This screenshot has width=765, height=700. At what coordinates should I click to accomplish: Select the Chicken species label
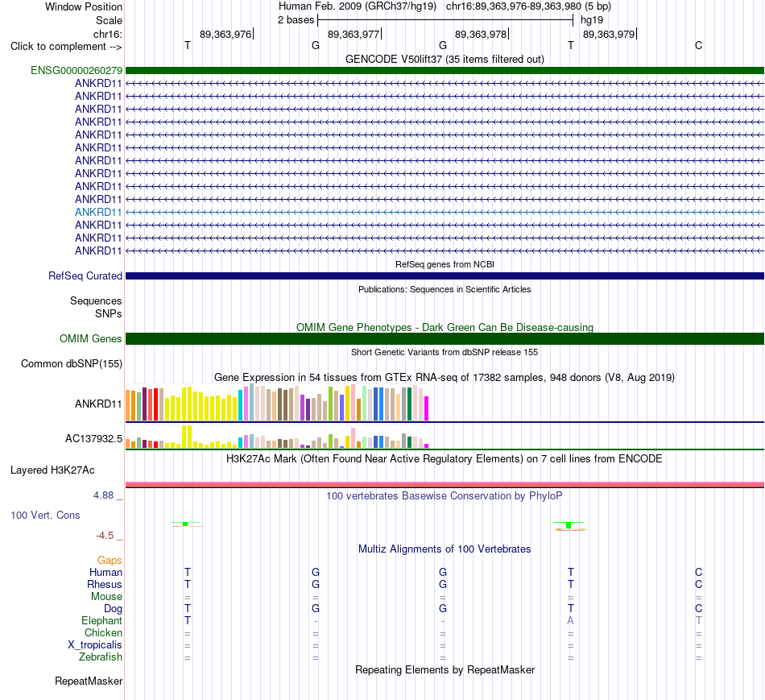coord(103,632)
